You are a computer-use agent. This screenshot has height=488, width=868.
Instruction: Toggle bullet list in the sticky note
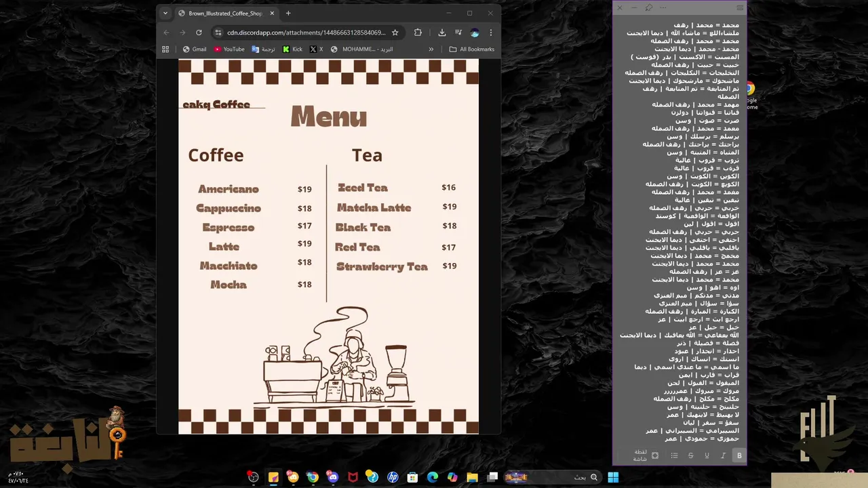[674, 455]
